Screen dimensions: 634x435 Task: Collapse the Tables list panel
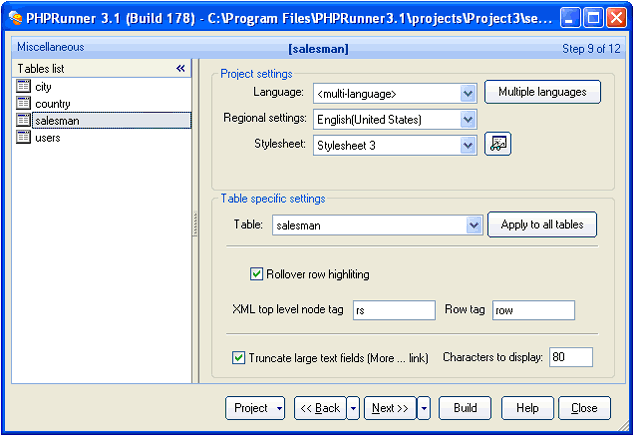point(180,68)
